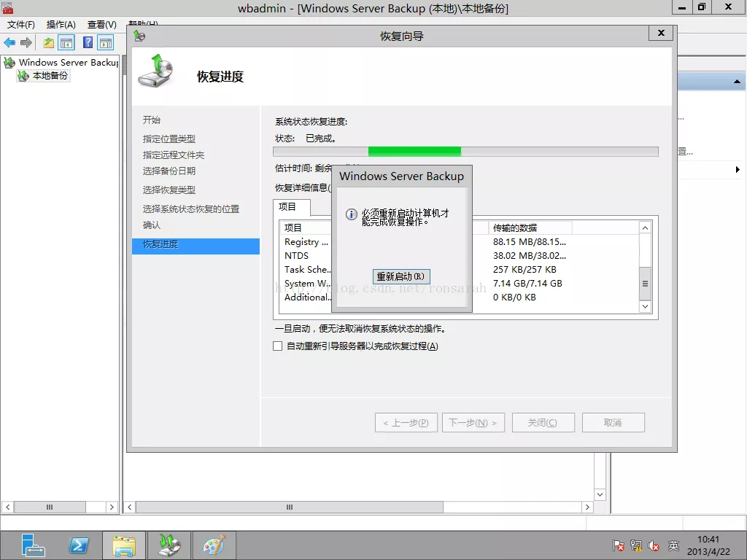Click the 重新启动(R) restart button
Screen dimensions: 747x560
(x=400, y=277)
